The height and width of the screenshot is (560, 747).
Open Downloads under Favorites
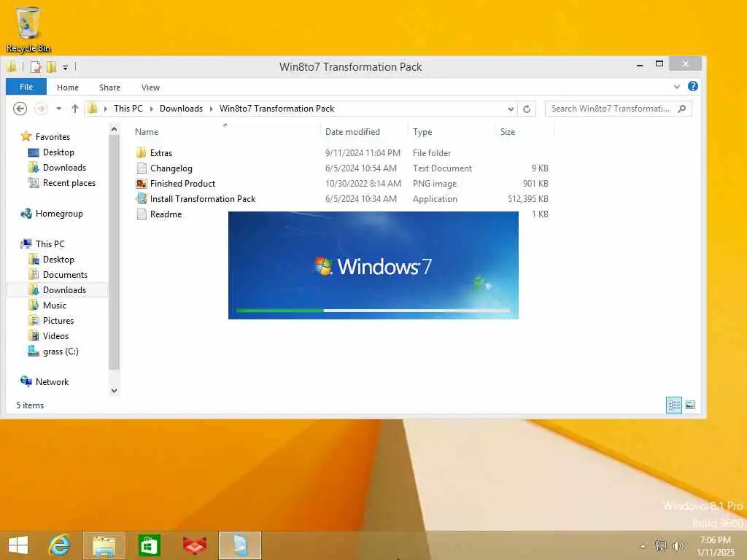64,168
